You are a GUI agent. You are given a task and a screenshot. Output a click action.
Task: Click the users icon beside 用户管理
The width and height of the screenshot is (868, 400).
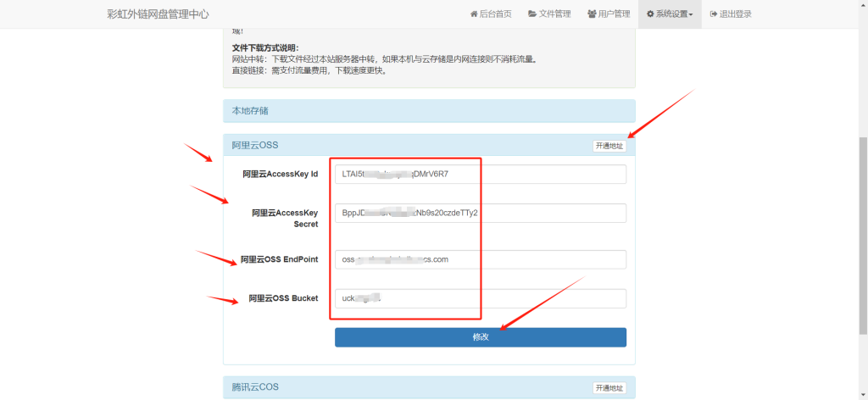[592, 14]
